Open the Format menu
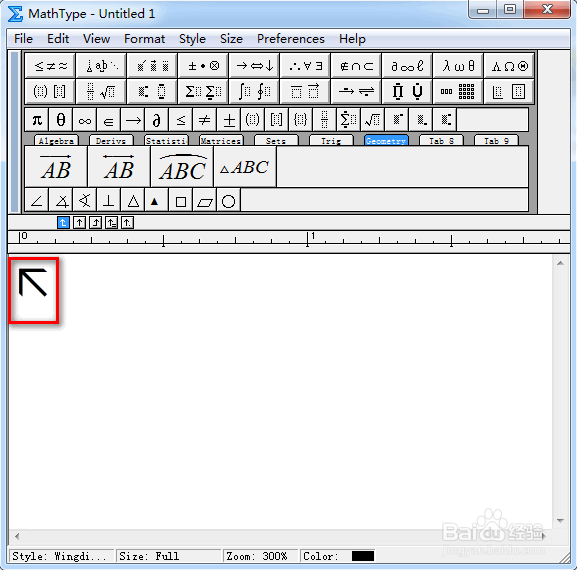Viewport: 577px width, 570px height. [145, 39]
